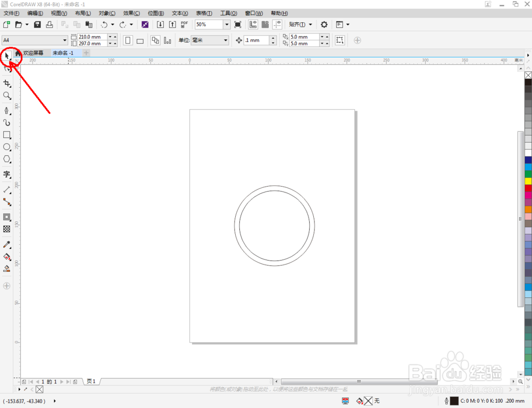Image resolution: width=532 pixels, height=408 pixels.
Task: Toggle Current page layout button
Action: tap(167, 40)
